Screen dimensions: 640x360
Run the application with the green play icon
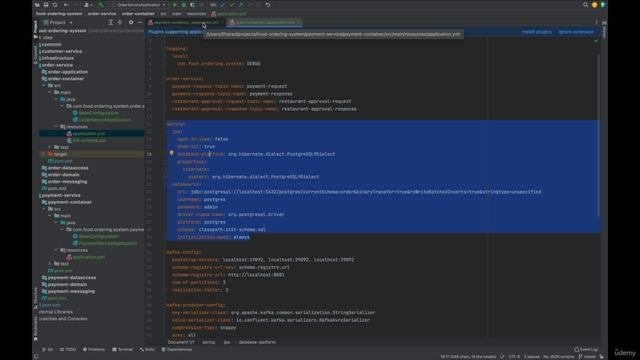coord(175,5)
